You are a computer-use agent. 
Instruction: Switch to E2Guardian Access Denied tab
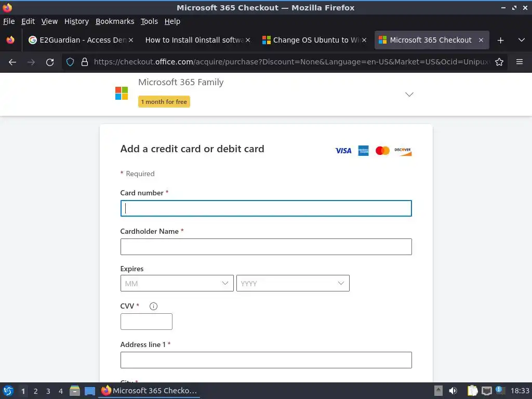pyautogui.click(x=82, y=40)
